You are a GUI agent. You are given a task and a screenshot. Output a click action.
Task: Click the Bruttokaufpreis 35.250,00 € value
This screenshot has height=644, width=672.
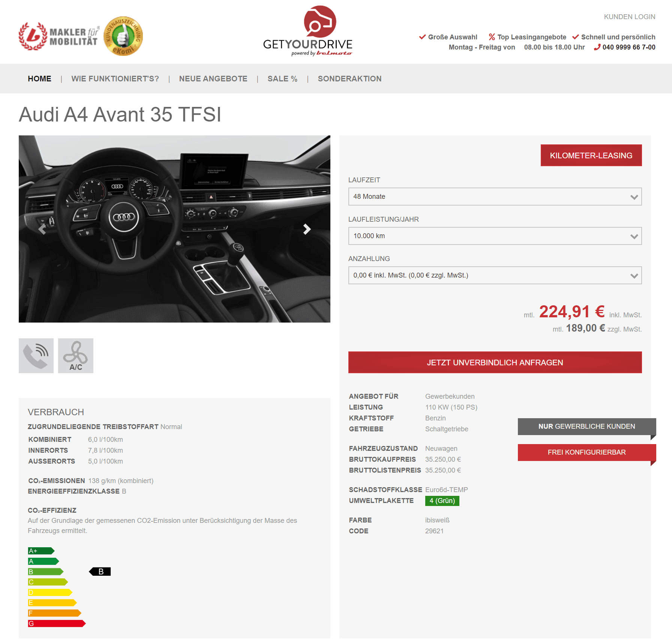tap(443, 459)
